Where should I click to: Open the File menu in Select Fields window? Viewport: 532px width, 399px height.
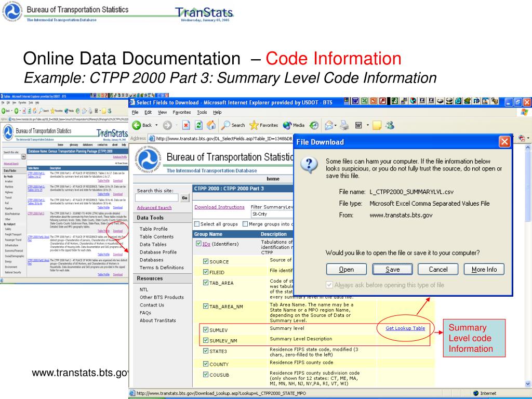135,112
